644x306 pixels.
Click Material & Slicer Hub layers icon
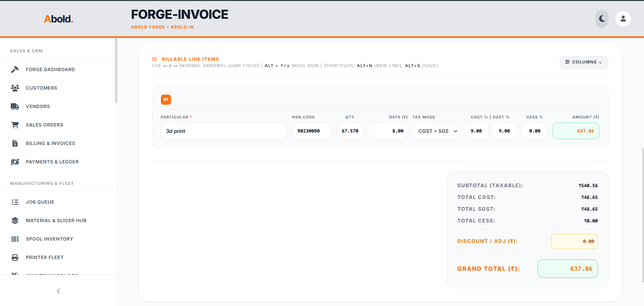[15, 220]
